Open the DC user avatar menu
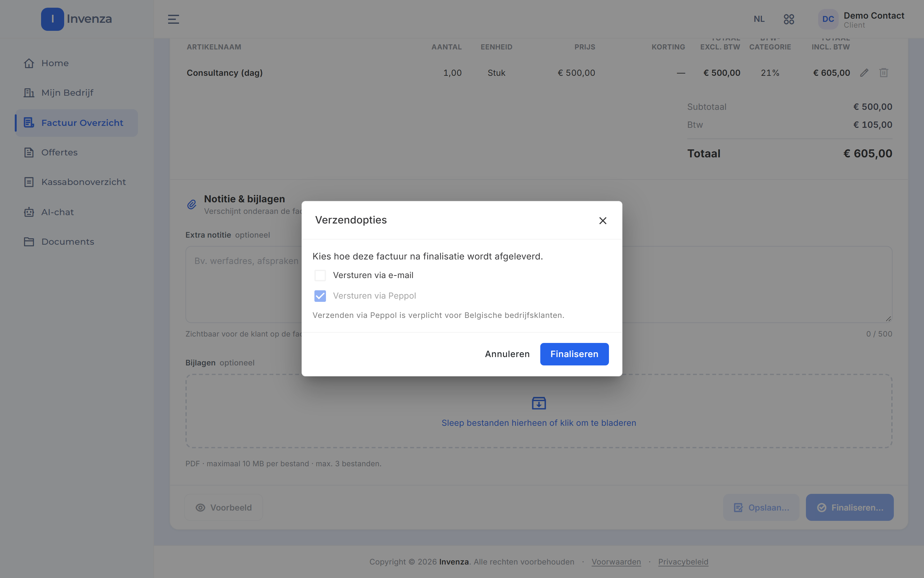The image size is (924, 578). point(828,19)
